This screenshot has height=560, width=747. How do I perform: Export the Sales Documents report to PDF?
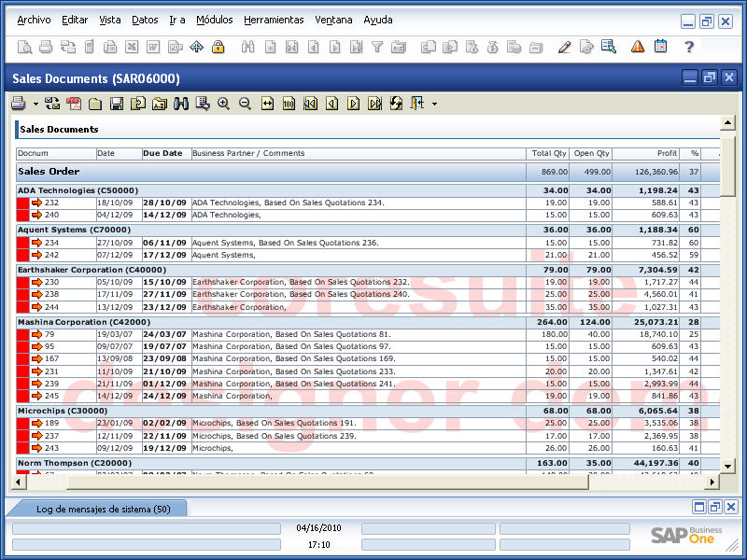click(74, 104)
